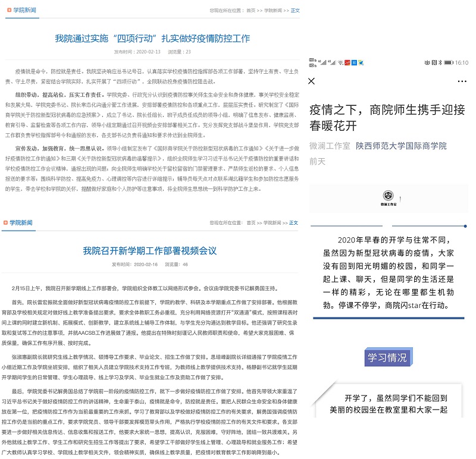Click the article title about 四项行动
Image resolution: width=476 pixels, height=459 pixels.
tap(152, 39)
